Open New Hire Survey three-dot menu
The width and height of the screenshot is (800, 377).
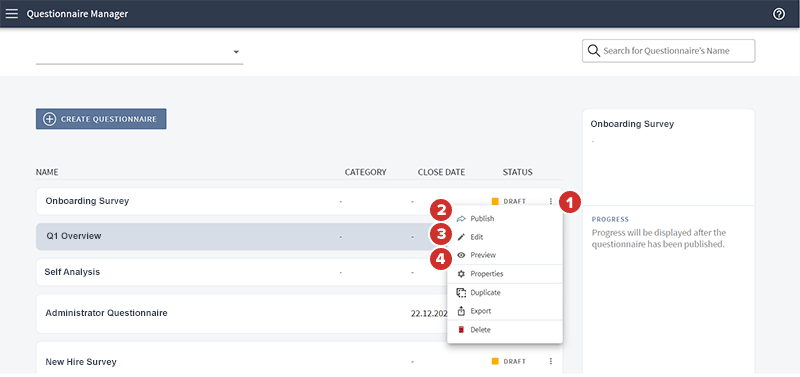(551, 361)
